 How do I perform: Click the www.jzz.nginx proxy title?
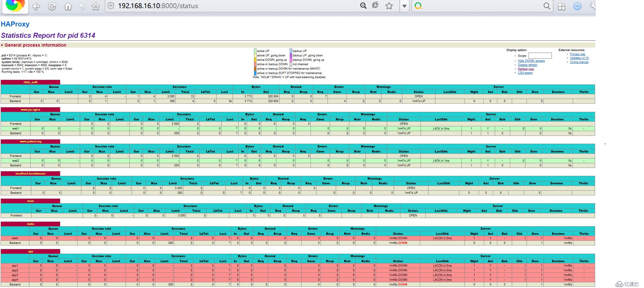[x=30, y=110]
